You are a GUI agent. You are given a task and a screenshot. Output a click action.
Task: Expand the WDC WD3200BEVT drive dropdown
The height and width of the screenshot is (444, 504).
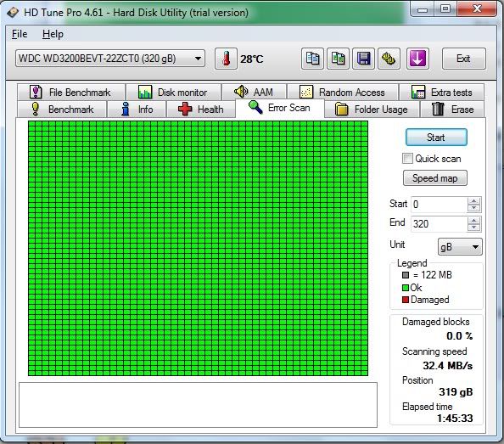pyautogui.click(x=110, y=59)
